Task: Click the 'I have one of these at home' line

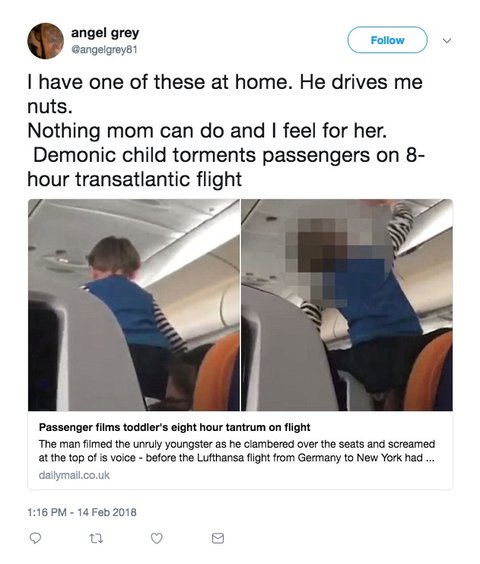Action: pyautogui.click(x=225, y=82)
